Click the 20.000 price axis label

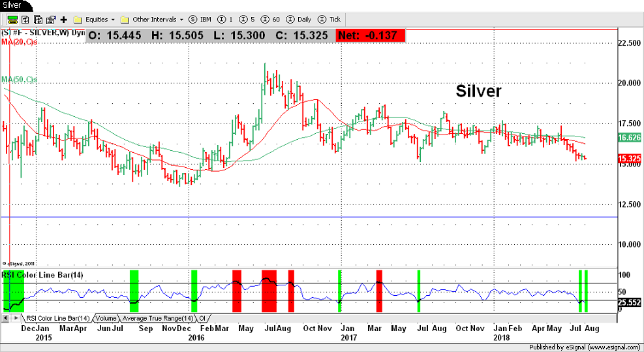click(x=629, y=83)
